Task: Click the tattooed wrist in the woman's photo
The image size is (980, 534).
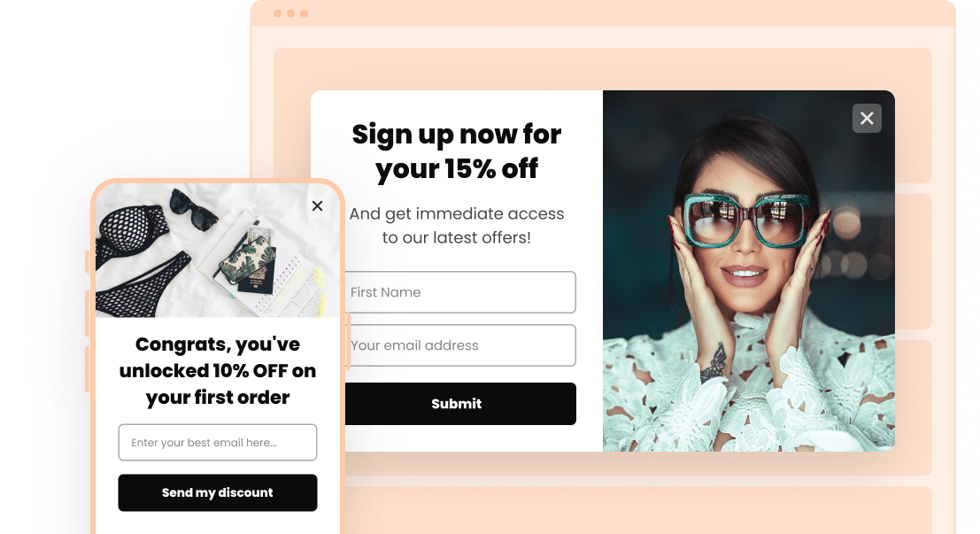Action: pyautogui.click(x=714, y=363)
